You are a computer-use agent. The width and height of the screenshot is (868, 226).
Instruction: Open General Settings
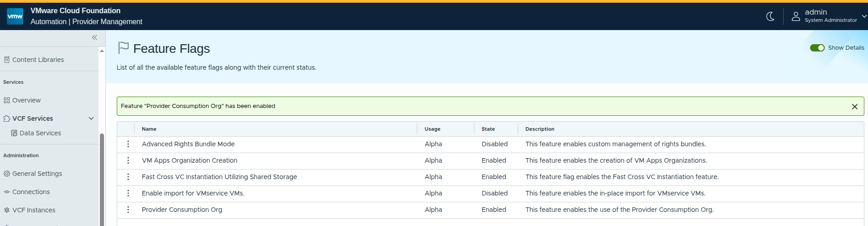point(37,174)
